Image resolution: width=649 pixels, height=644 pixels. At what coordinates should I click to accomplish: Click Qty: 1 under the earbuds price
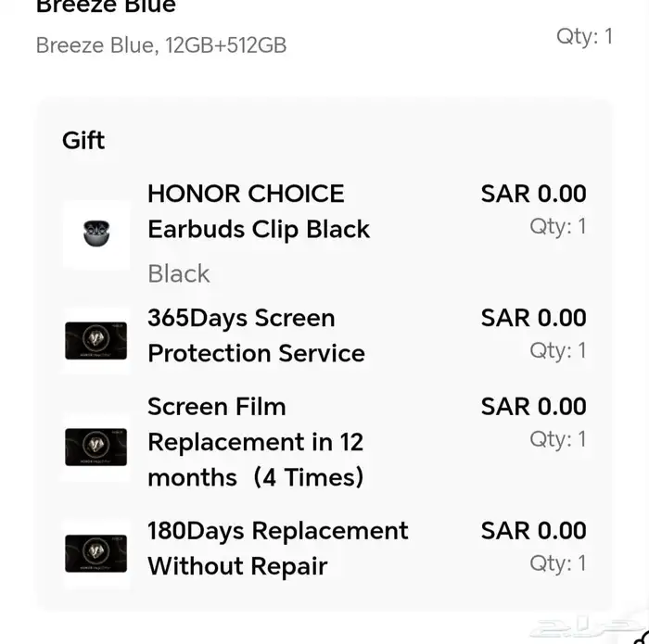coord(557,226)
